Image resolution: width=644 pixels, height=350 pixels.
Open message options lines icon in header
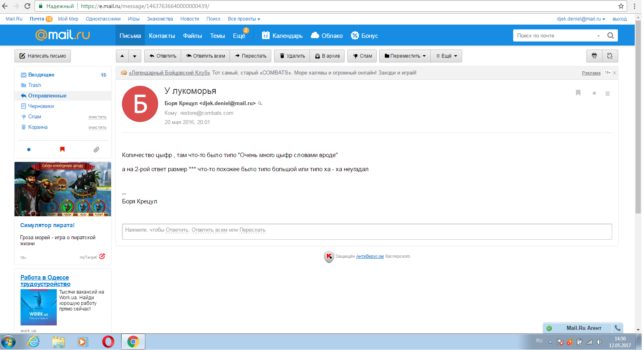coord(607,93)
